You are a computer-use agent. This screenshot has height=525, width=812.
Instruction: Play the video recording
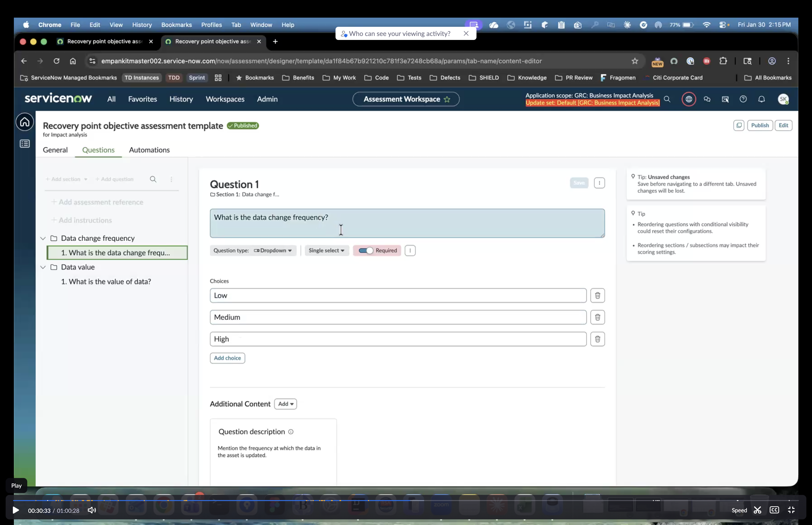16,510
